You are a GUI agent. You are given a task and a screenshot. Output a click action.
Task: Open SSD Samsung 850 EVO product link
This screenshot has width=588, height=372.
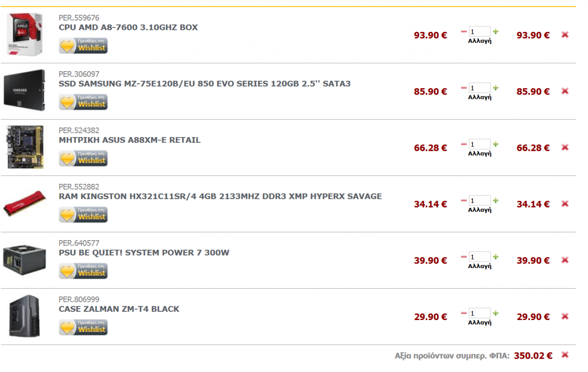[204, 84]
